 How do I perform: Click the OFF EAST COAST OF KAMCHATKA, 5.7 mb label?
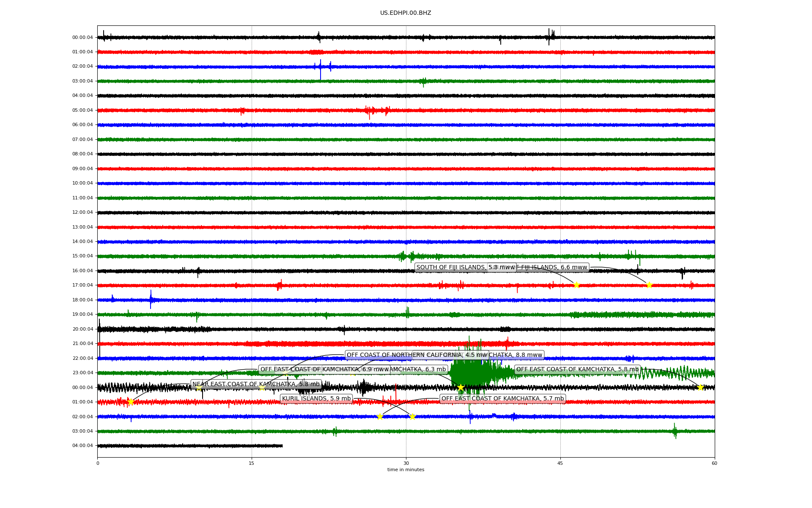coord(502,399)
